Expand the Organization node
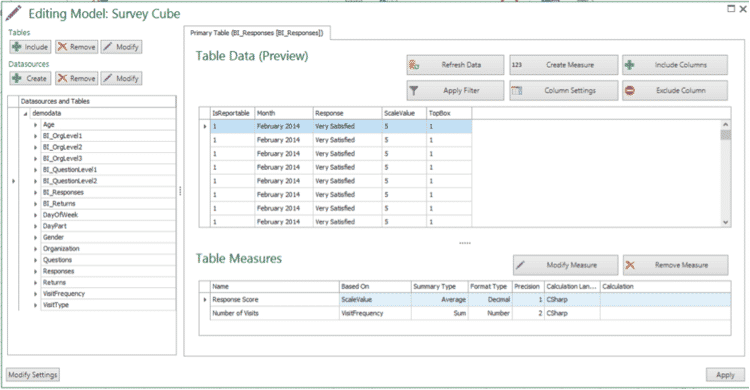The width and height of the screenshot is (750, 390). pos(35,249)
